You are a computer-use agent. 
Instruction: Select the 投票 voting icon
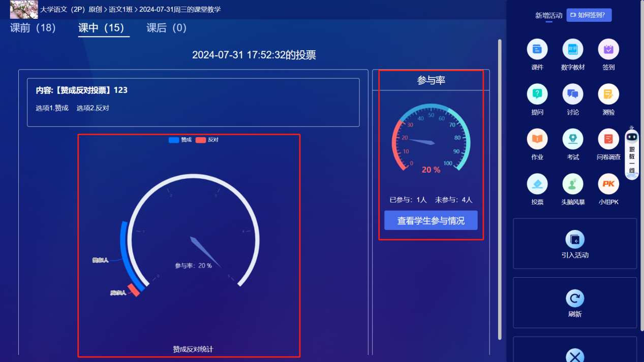[x=537, y=189]
